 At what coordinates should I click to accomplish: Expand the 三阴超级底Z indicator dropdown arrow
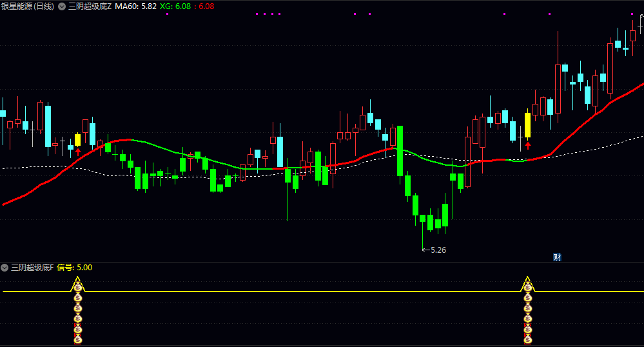click(62, 6)
